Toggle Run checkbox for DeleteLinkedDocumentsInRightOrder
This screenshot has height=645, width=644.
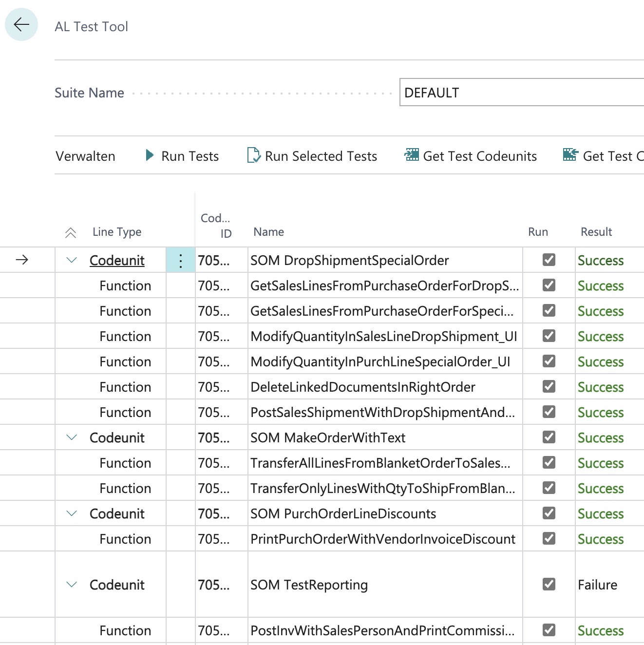(549, 386)
